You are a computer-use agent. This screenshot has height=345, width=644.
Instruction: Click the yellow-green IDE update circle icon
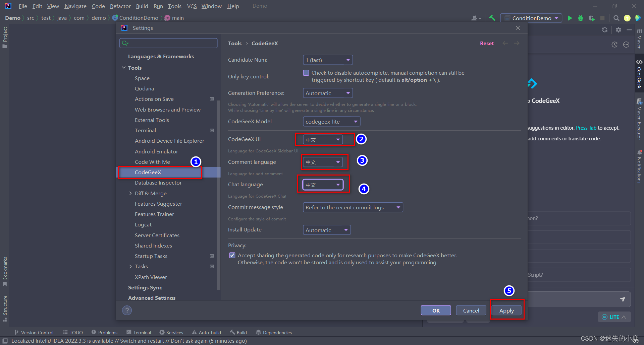[627, 18]
